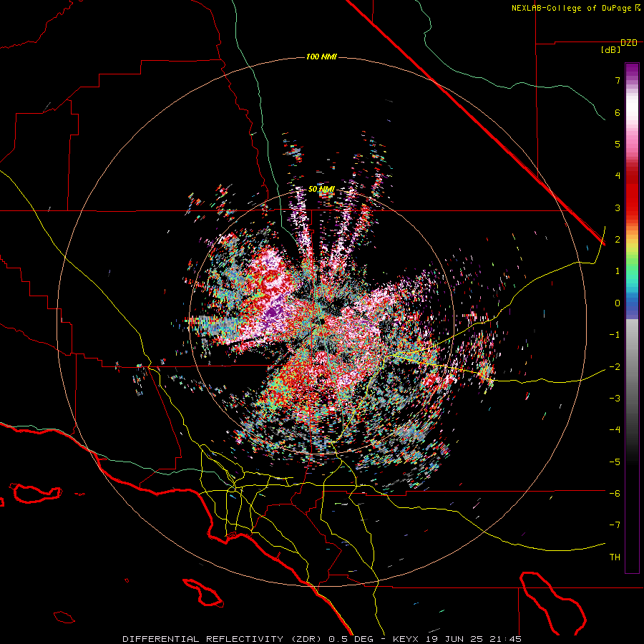Click the -2 value on the color scale
The width and height of the screenshot is (644, 644).
click(615, 367)
